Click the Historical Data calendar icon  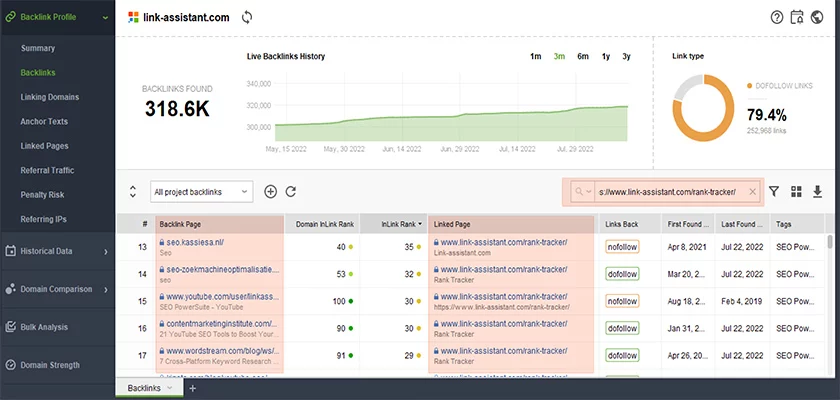10,251
